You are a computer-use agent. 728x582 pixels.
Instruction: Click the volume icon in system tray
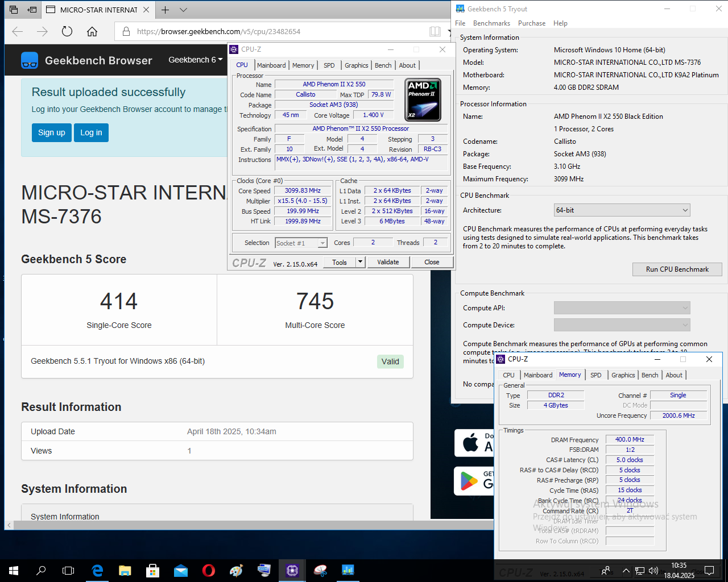[653, 571]
